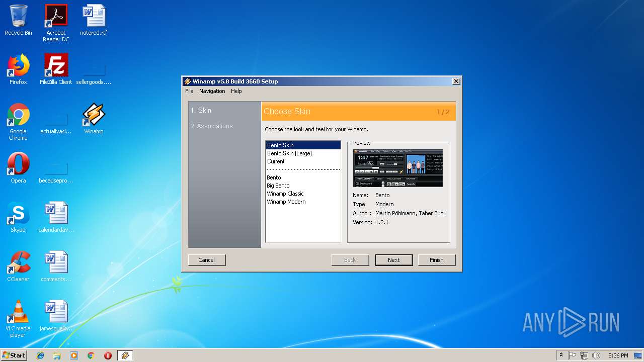Screen dimensions: 644x362
Task: Choose the Winamp Modern skin
Action: [x=303, y=202]
